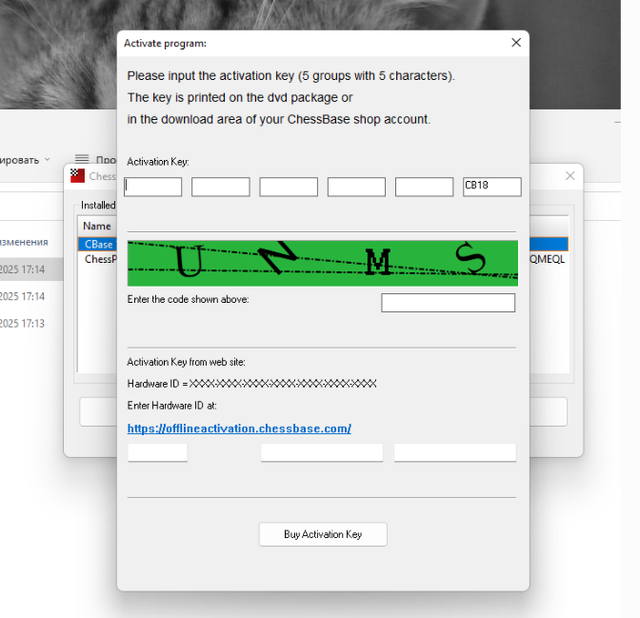Open the offlineactivation.chessbase.com link
Viewport: 640px width, 618px height.
point(239,428)
